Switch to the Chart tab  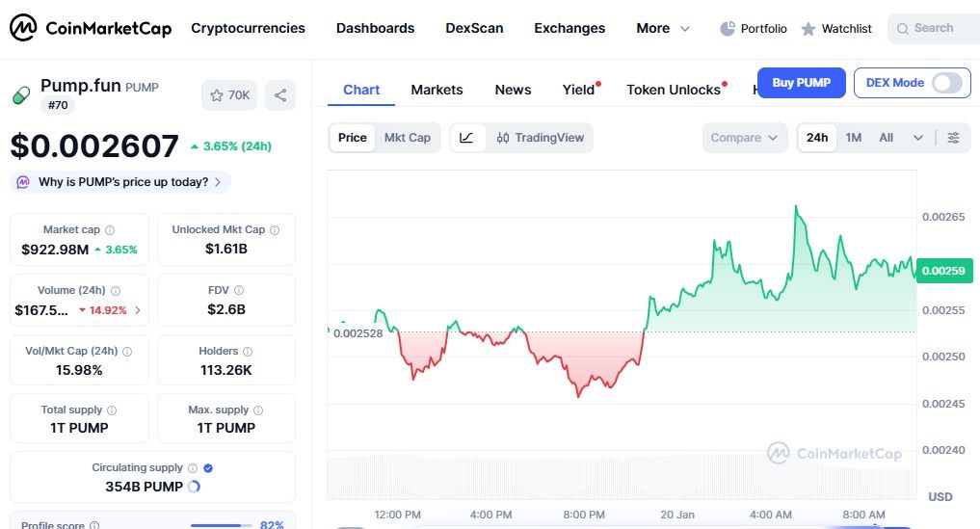pyautogui.click(x=361, y=90)
